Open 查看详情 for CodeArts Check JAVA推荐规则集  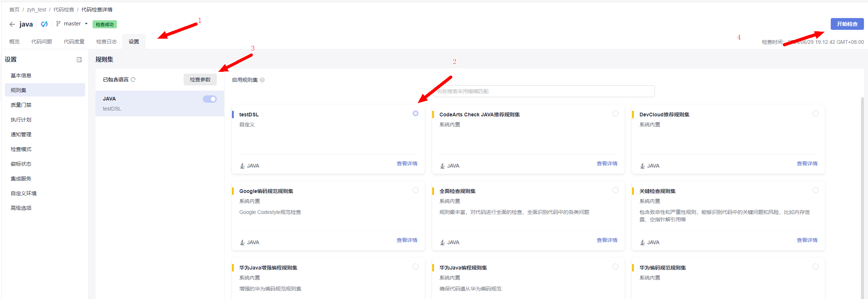(607, 163)
